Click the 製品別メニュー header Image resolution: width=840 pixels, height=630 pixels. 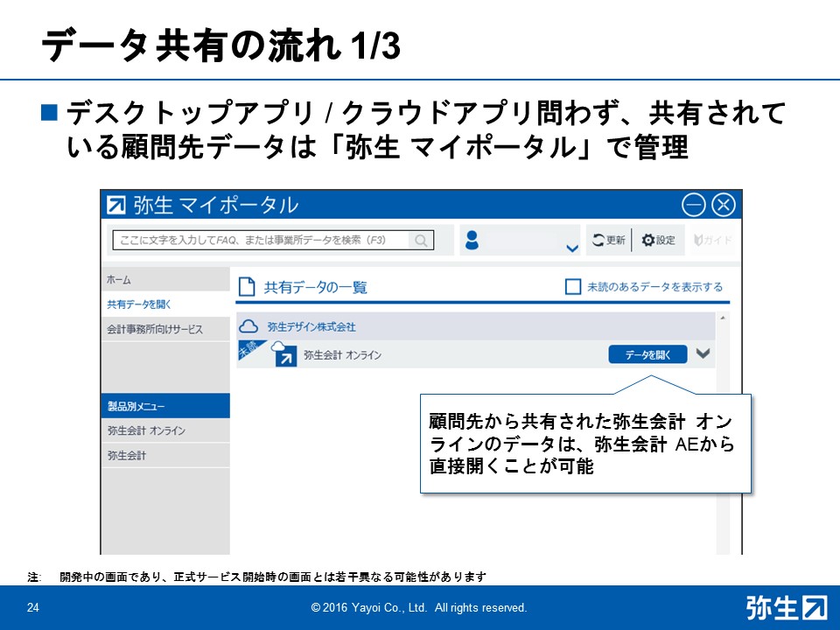tap(165, 406)
